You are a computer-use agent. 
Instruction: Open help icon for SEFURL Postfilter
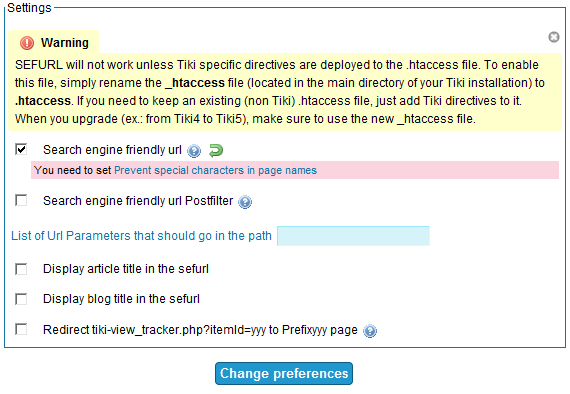click(245, 202)
